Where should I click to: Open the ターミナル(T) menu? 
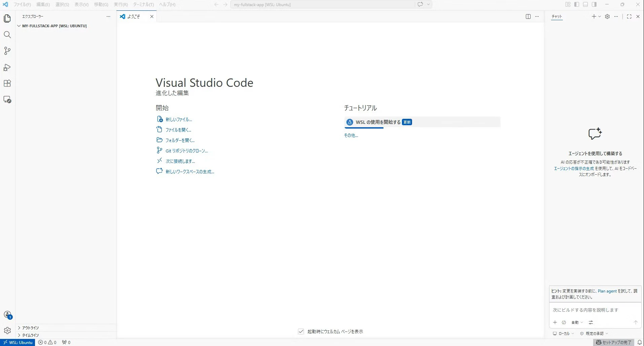(x=143, y=4)
